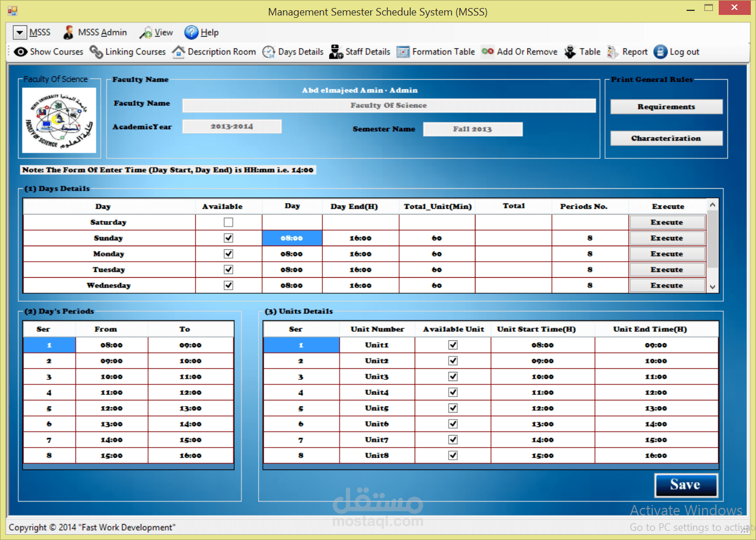Image resolution: width=756 pixels, height=540 pixels.
Task: Toggle the Unit2 available checkbox
Action: pyautogui.click(x=453, y=361)
